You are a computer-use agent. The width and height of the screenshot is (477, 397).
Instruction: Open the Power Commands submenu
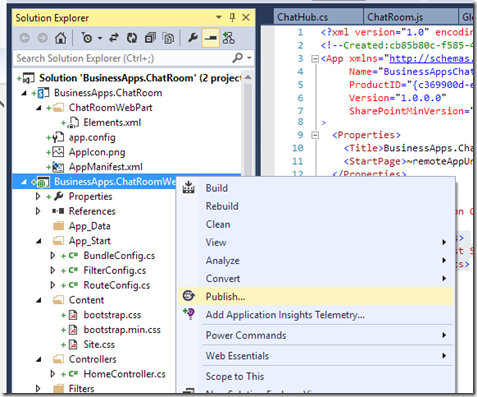(316, 335)
